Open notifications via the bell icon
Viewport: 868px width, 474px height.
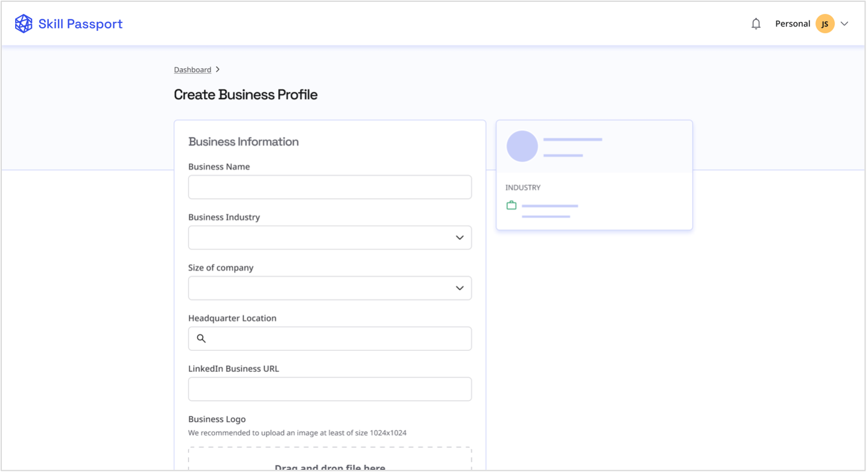[756, 24]
